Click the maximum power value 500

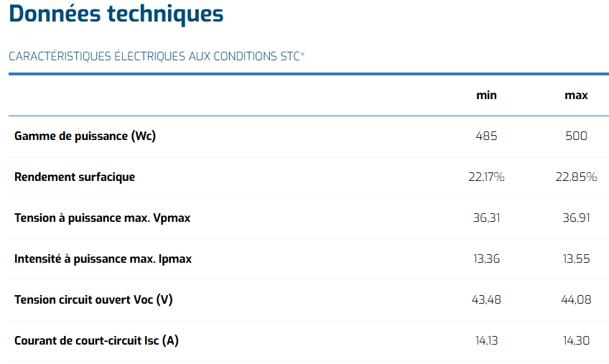576,136
